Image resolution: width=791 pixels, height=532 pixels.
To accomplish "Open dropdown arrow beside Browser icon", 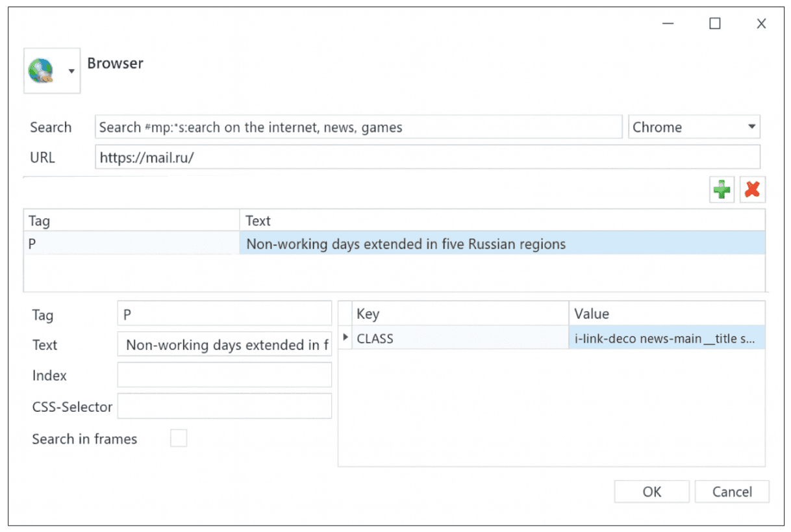I will tap(71, 71).
